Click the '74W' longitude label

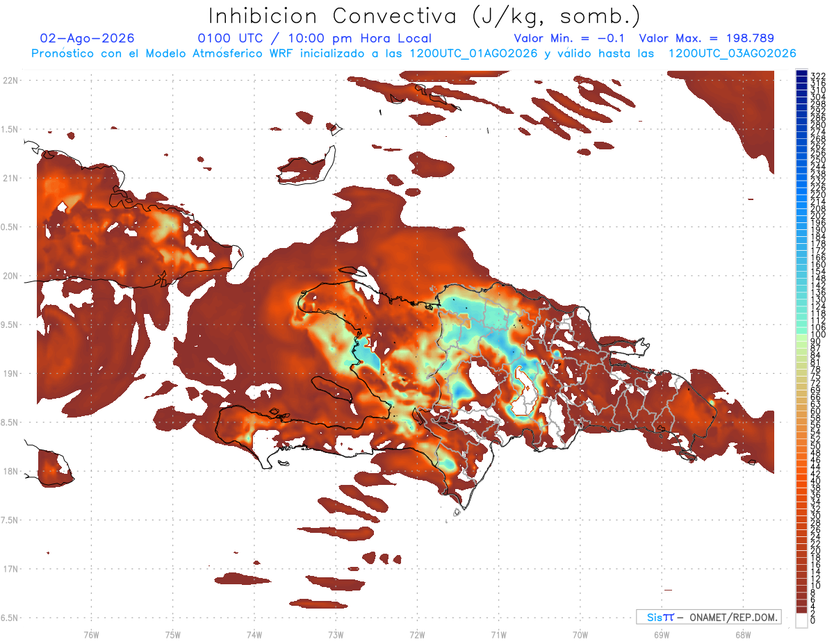254,635
